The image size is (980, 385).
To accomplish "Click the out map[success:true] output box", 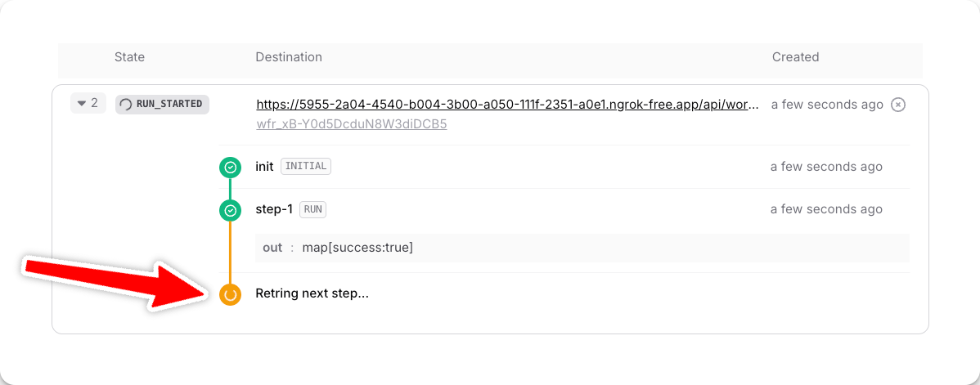I will pos(582,248).
